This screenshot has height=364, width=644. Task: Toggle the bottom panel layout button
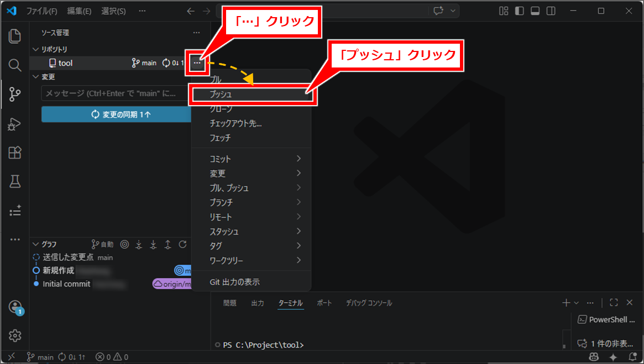535,11
